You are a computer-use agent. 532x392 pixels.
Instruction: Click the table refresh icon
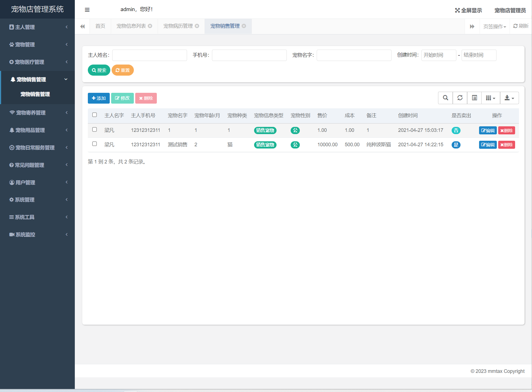tap(460, 98)
